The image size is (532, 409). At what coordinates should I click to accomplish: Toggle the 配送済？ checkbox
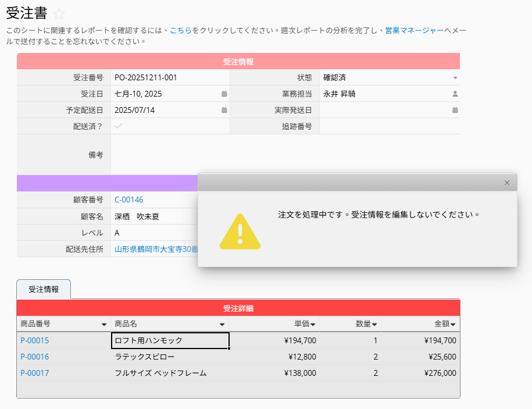click(x=119, y=126)
